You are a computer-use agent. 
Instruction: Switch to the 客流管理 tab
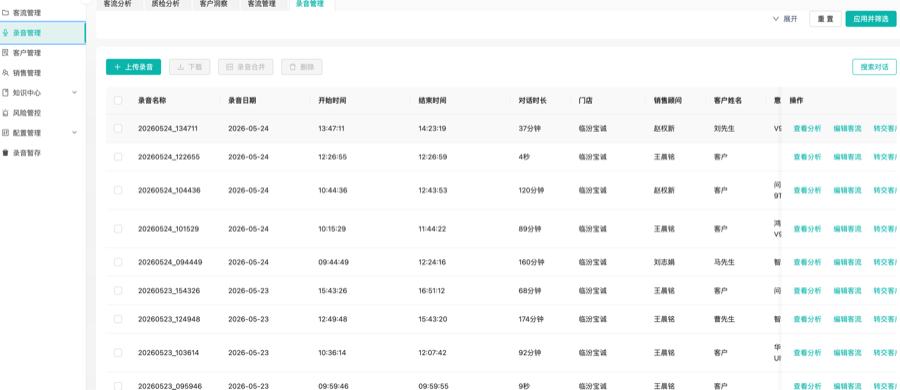262,4
